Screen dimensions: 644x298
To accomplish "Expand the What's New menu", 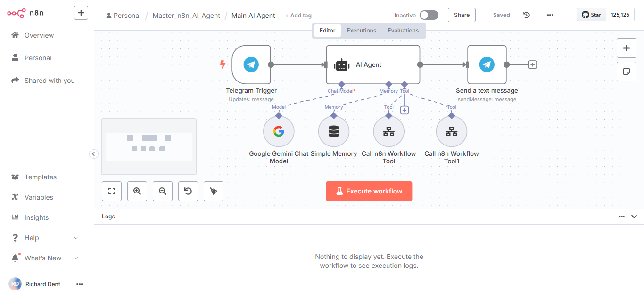I will point(76,258).
